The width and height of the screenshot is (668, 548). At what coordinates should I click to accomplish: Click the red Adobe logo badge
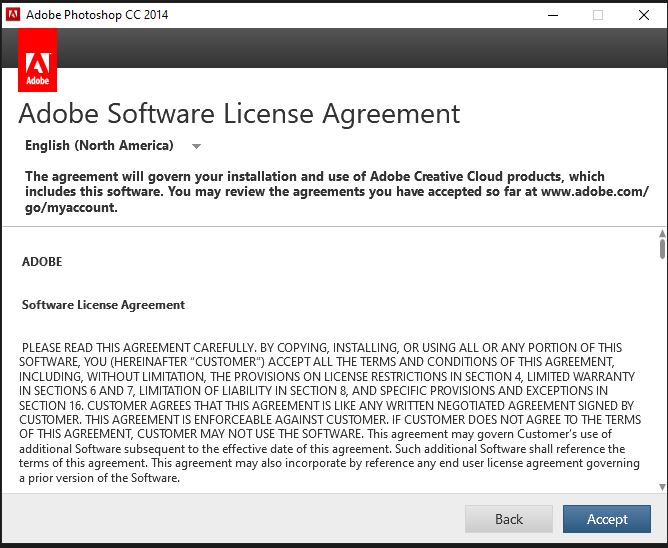[37, 61]
